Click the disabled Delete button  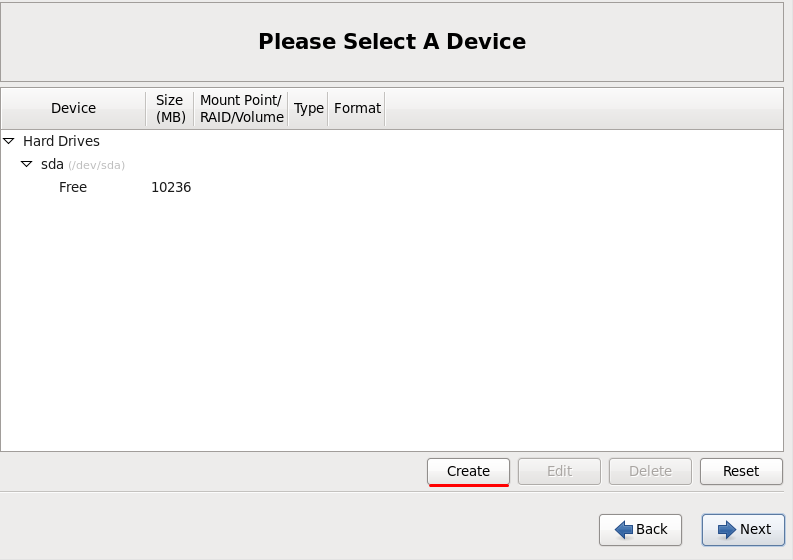coord(650,471)
